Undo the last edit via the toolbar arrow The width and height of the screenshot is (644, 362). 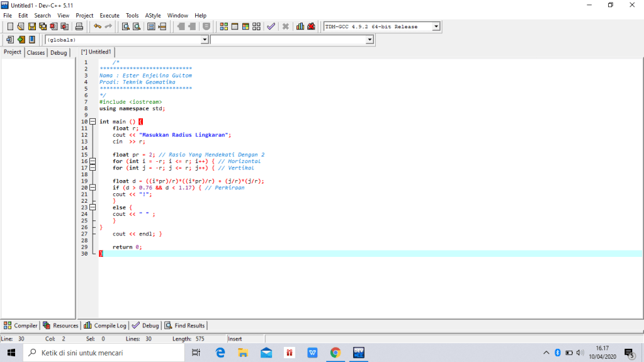[x=98, y=26]
